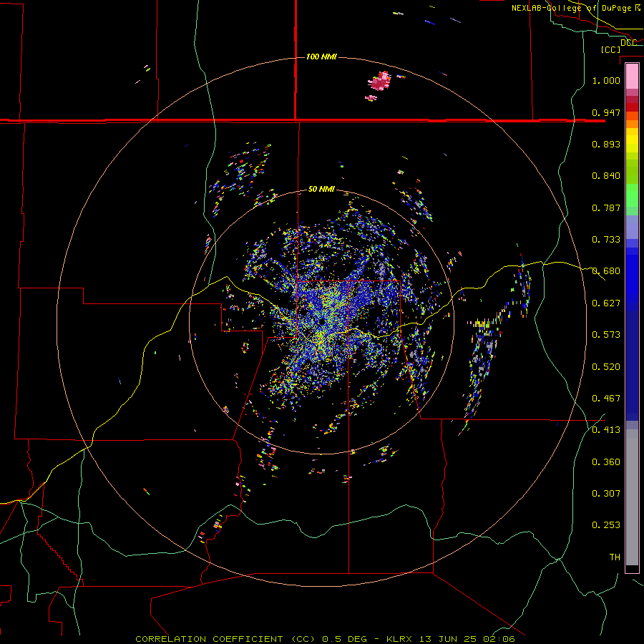The width and height of the screenshot is (644, 644).
Task: Pick the large gray color band in legend
Action: [632, 497]
